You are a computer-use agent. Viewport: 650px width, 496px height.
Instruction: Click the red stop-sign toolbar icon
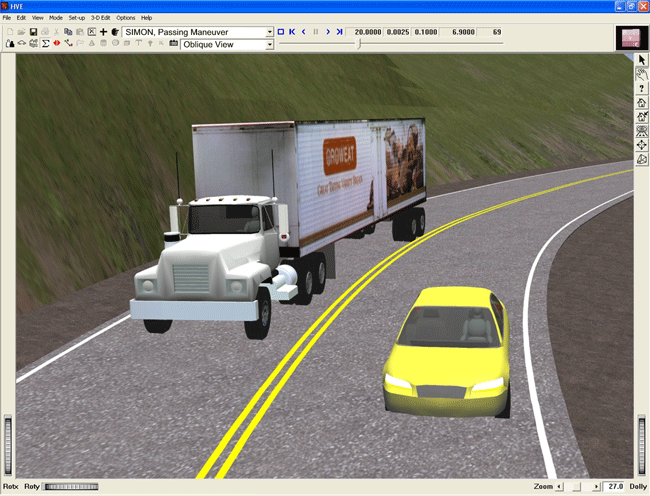pyautogui.click(x=57, y=44)
